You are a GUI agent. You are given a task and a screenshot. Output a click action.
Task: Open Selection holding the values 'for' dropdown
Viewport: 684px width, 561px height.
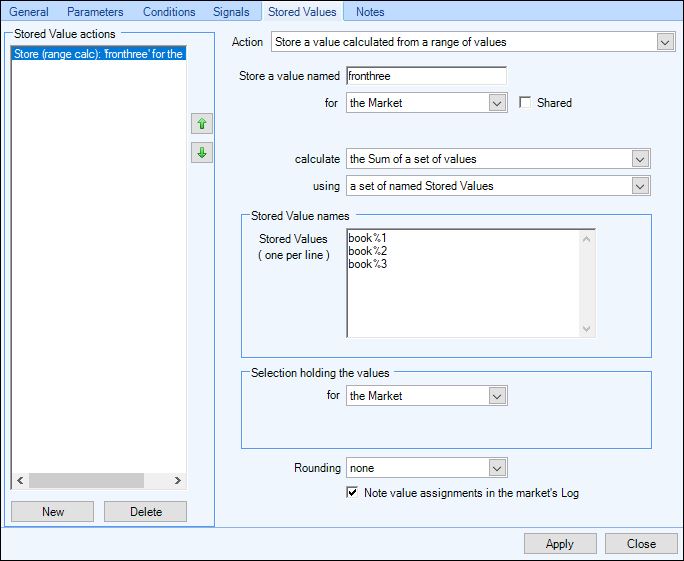click(497, 396)
